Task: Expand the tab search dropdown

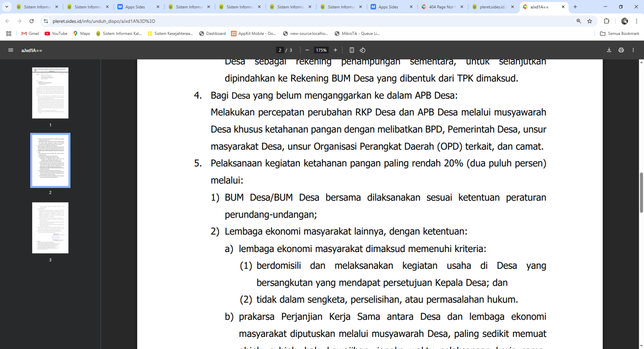Action: coord(7,7)
